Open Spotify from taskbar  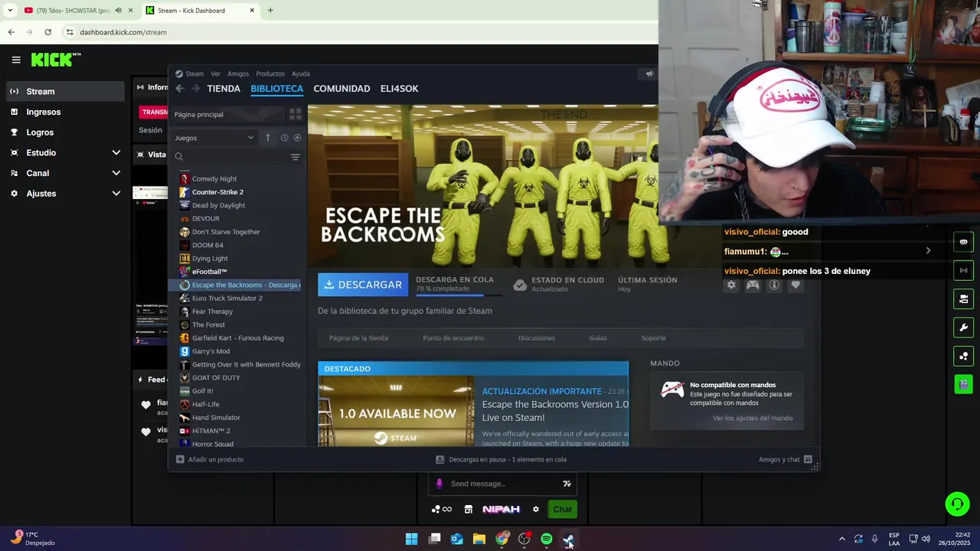pos(546,539)
